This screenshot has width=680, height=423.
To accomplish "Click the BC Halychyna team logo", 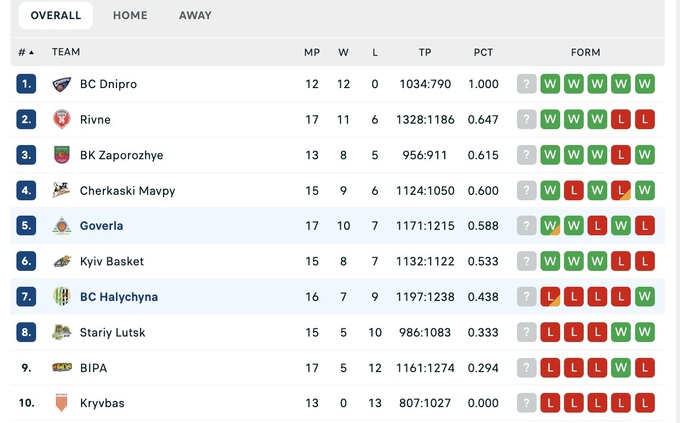I will click(x=62, y=297).
